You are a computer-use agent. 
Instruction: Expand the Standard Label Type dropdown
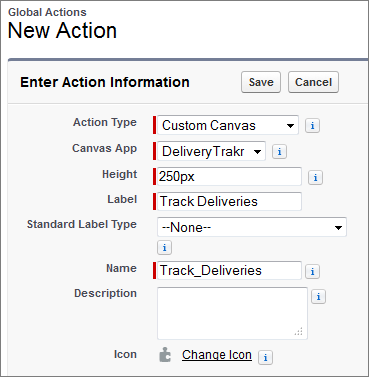pos(252,227)
